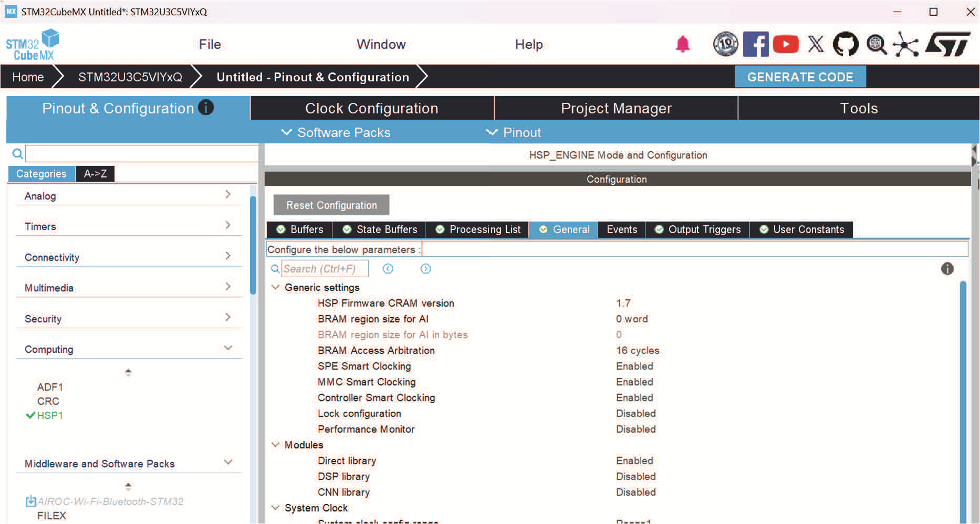
Task: Switch to the Tools tab
Action: pos(859,108)
